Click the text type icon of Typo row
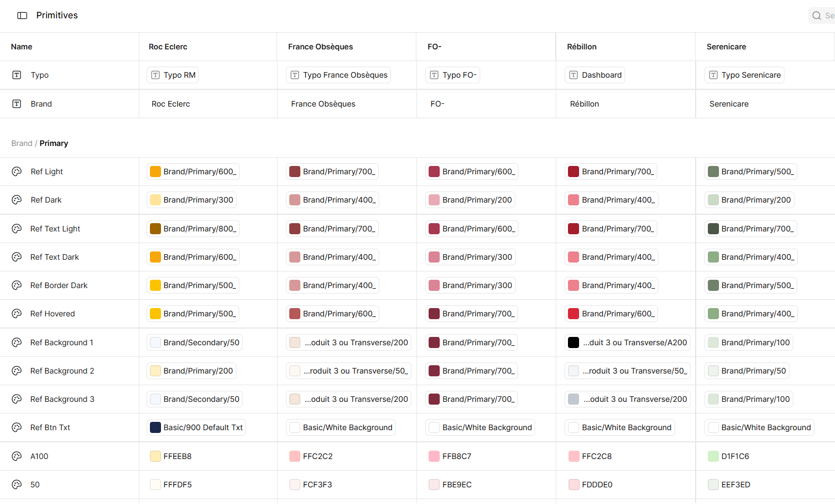835x504 pixels. click(17, 75)
